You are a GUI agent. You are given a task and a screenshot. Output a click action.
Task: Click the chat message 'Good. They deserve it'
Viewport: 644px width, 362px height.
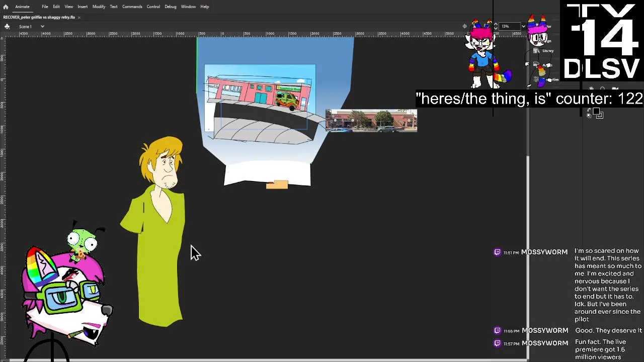tap(608, 330)
